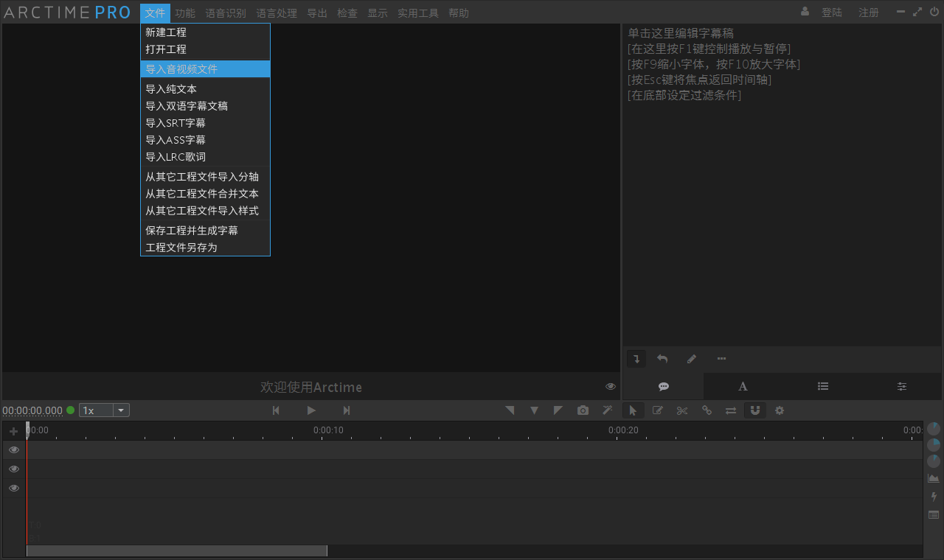944x560 pixels.
Task: Click the pencil edit icon in subtitle panel
Action: [692, 359]
